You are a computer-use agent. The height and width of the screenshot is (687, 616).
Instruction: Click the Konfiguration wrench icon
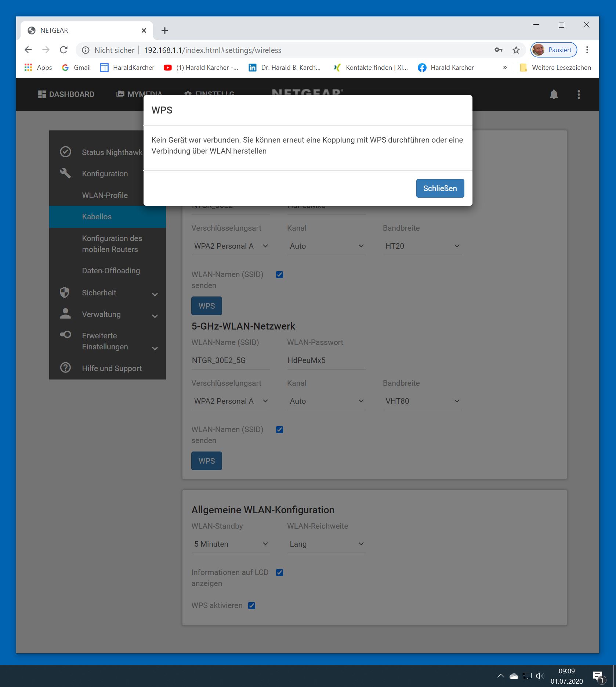click(x=65, y=173)
